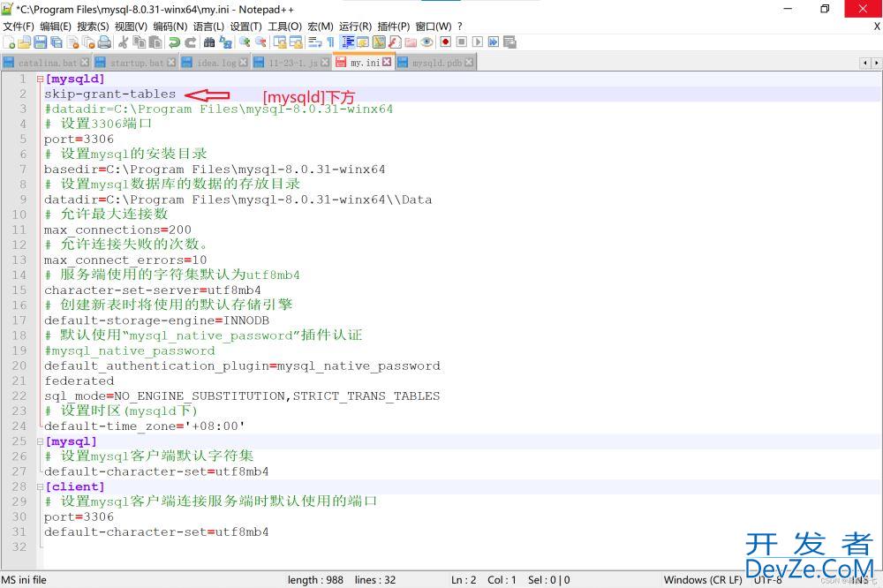Viewport: 883px width, 588px height.
Task: Open the Define Your Language icon
Action: click(x=363, y=42)
